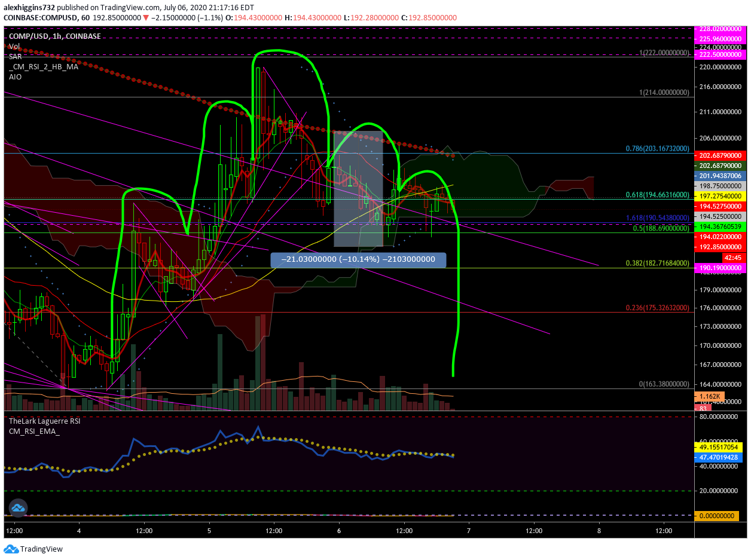Click the −21.03 (−10.14%) measurement label
The width and height of the screenshot is (751, 560).
pos(359,259)
